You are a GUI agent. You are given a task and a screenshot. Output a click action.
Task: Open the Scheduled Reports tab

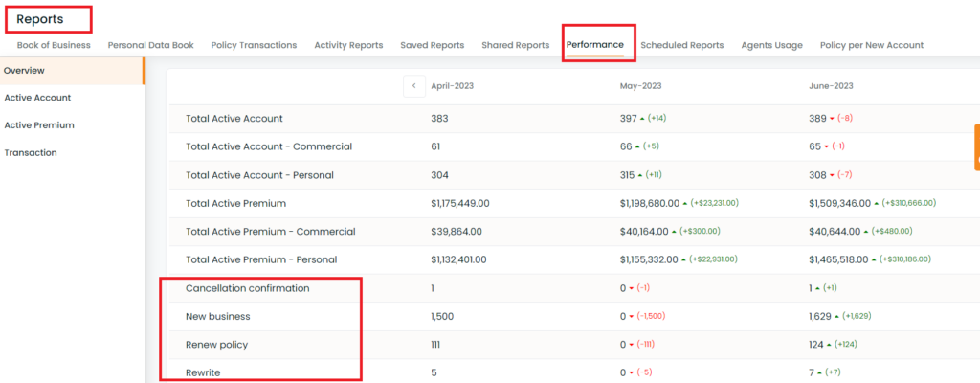tap(681, 45)
